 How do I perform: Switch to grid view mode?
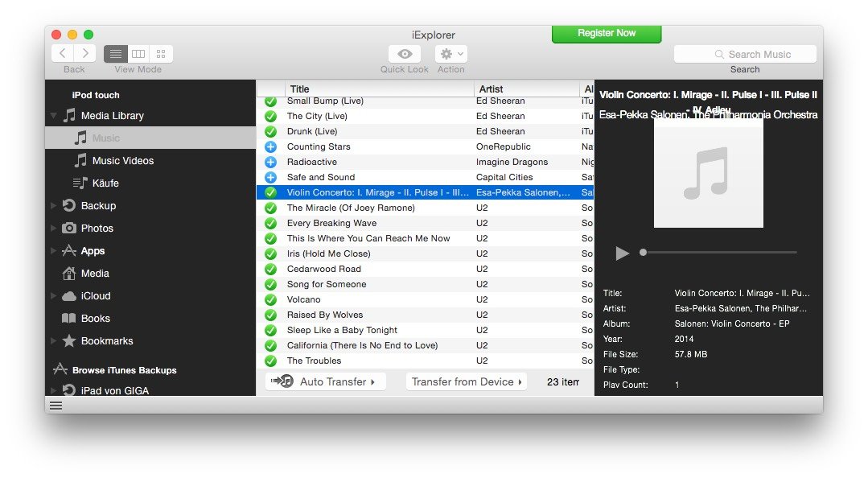[x=160, y=53]
